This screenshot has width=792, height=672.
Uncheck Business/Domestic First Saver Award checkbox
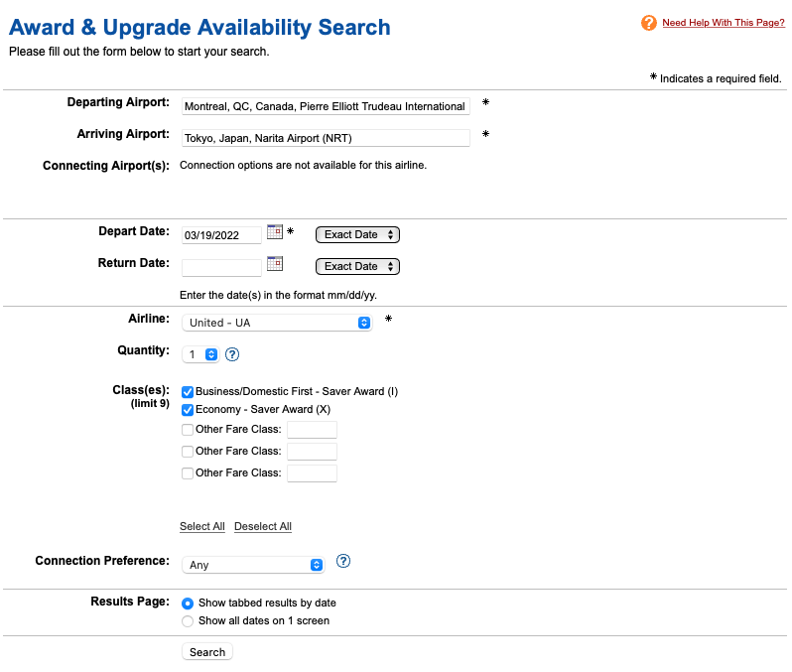(x=188, y=392)
